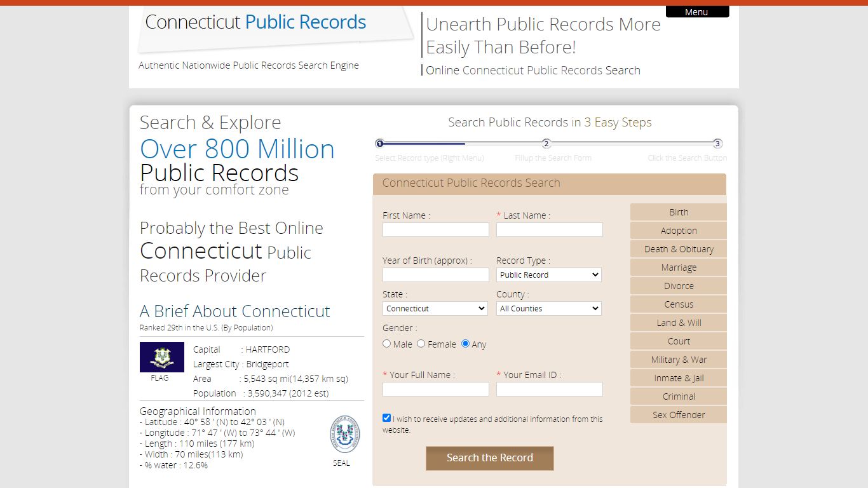
Task: Click the Geographical Information heading
Action: (198, 411)
